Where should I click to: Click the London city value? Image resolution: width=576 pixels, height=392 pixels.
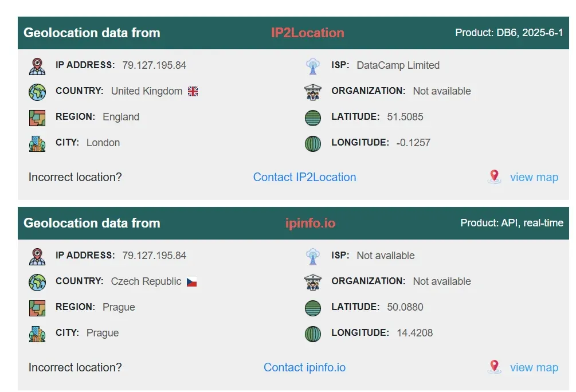tap(103, 143)
